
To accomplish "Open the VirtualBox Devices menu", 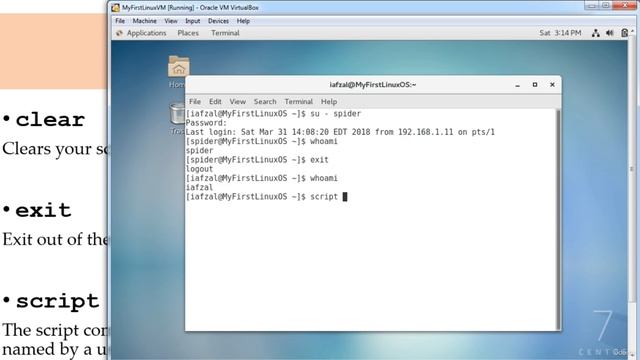I will [218, 21].
